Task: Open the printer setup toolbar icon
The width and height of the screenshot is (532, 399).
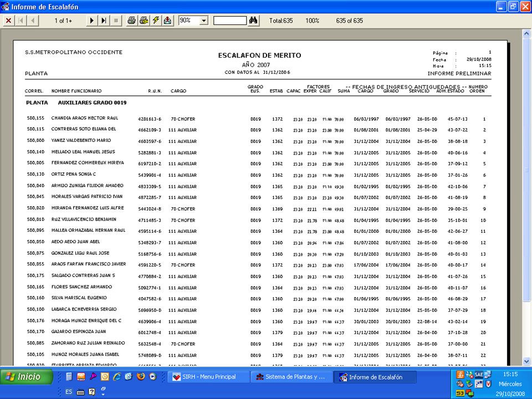Action: click(x=144, y=21)
